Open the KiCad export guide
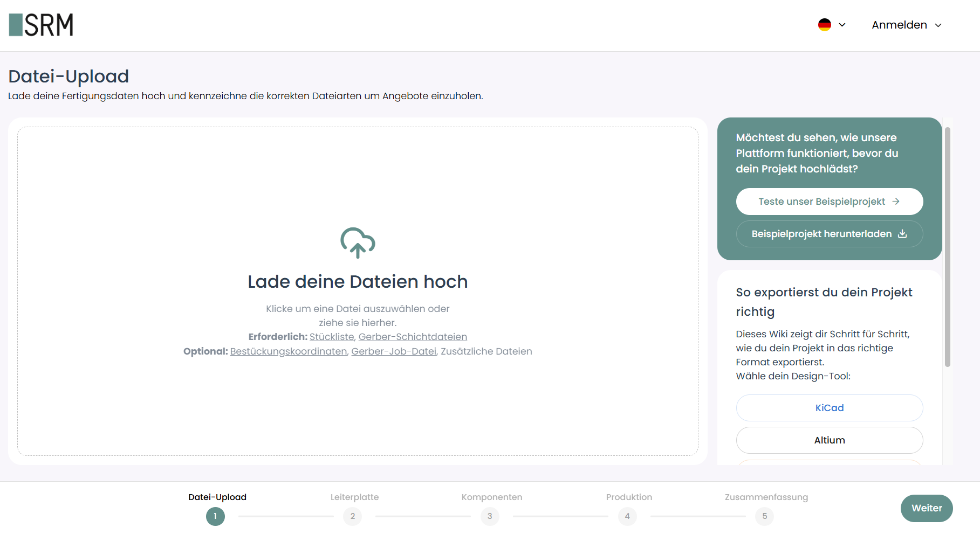Image resolution: width=980 pixels, height=534 pixels. click(x=829, y=408)
